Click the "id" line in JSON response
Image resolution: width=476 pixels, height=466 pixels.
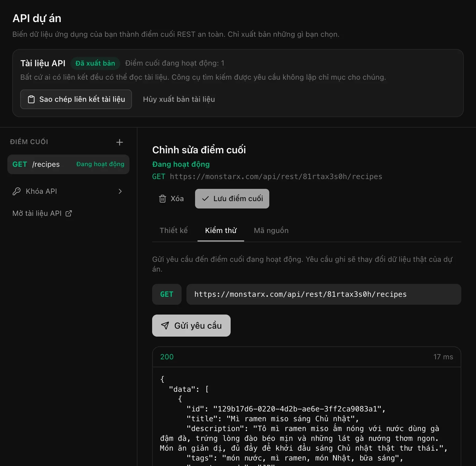pos(286,409)
